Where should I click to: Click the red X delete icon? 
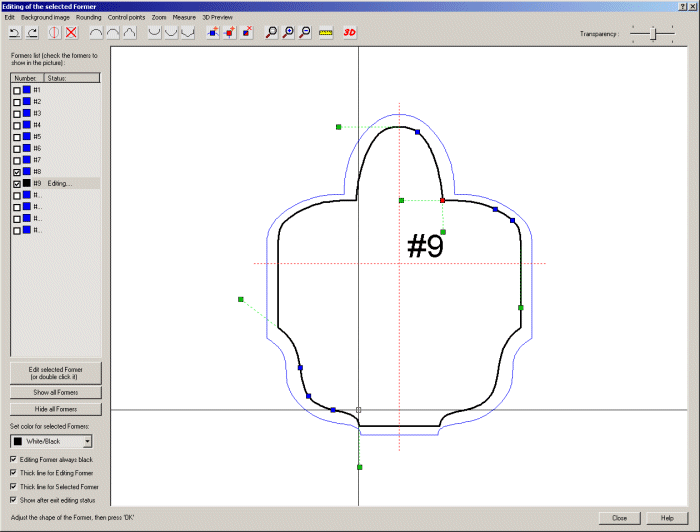coord(72,32)
